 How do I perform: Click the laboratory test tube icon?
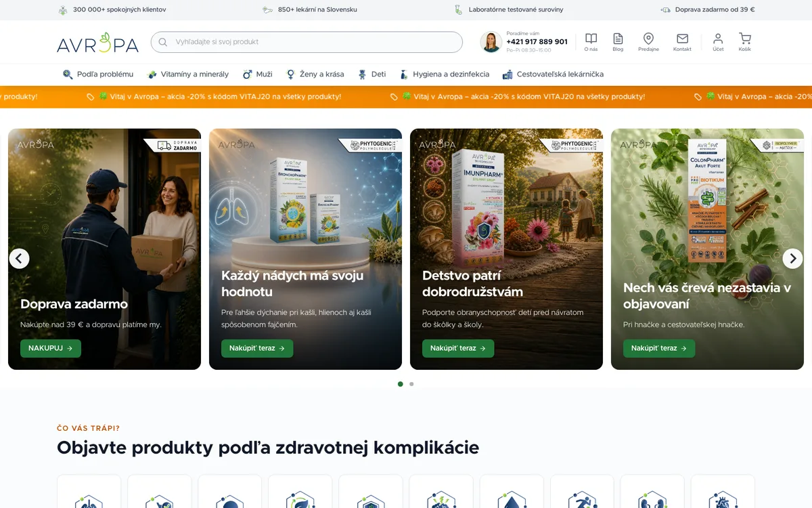point(459,10)
